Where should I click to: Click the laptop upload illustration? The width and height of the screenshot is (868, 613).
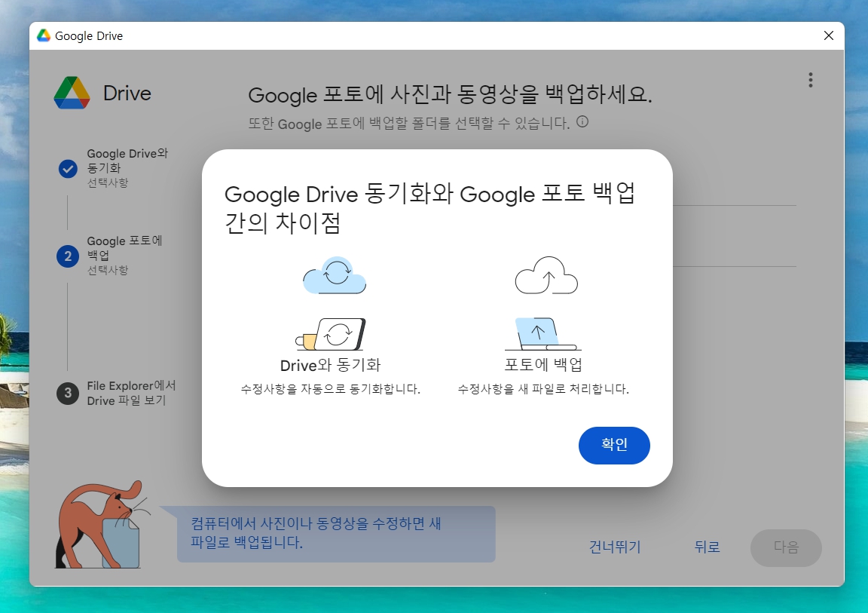(542, 334)
